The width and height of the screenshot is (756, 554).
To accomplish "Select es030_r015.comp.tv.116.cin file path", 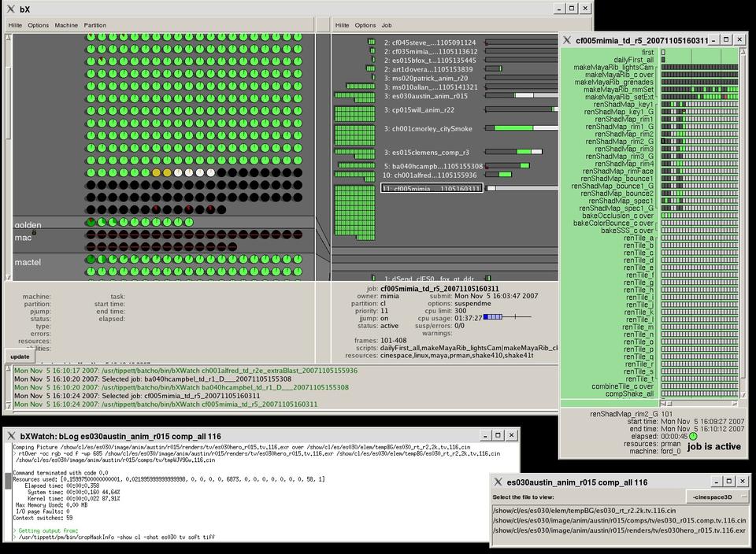I will pyautogui.click(x=619, y=520).
